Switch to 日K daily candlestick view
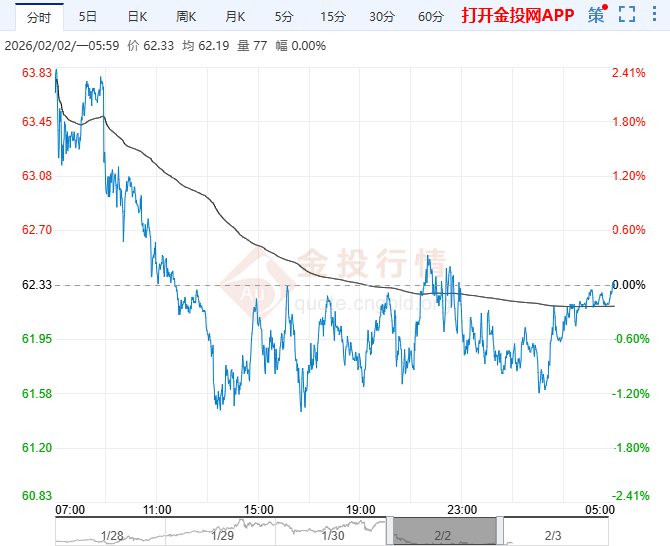Image resolution: width=670 pixels, height=546 pixels. point(138,16)
